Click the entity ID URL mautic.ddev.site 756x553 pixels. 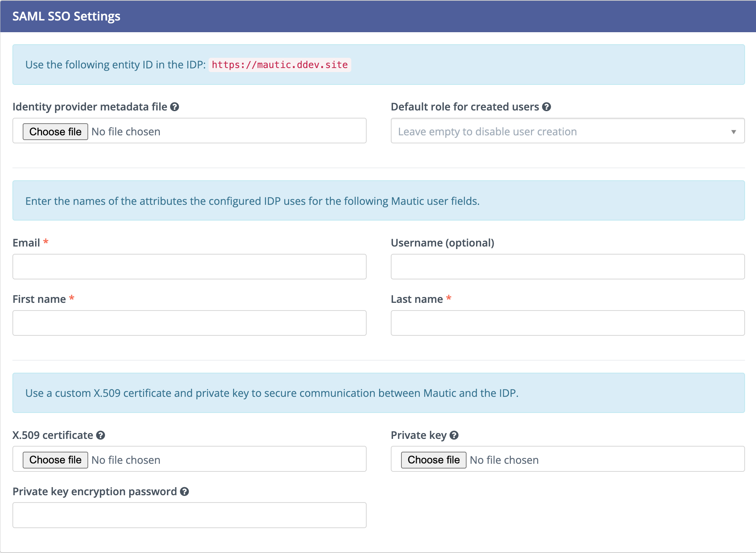(x=280, y=65)
